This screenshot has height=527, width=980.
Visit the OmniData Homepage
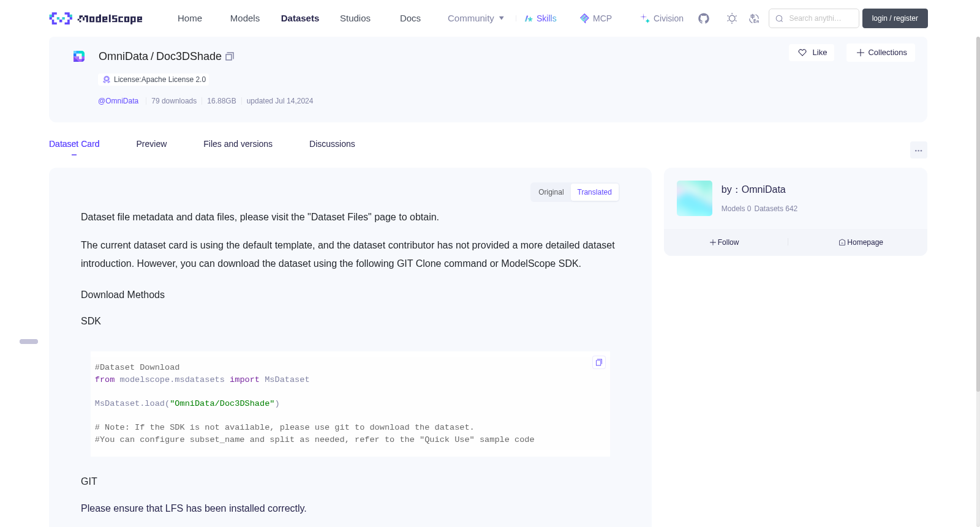[861, 242]
